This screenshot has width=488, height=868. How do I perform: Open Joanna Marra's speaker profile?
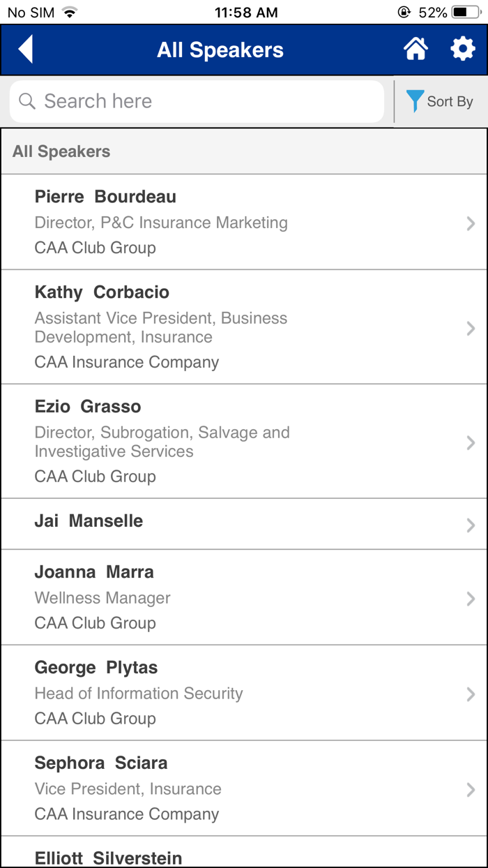coord(244,597)
